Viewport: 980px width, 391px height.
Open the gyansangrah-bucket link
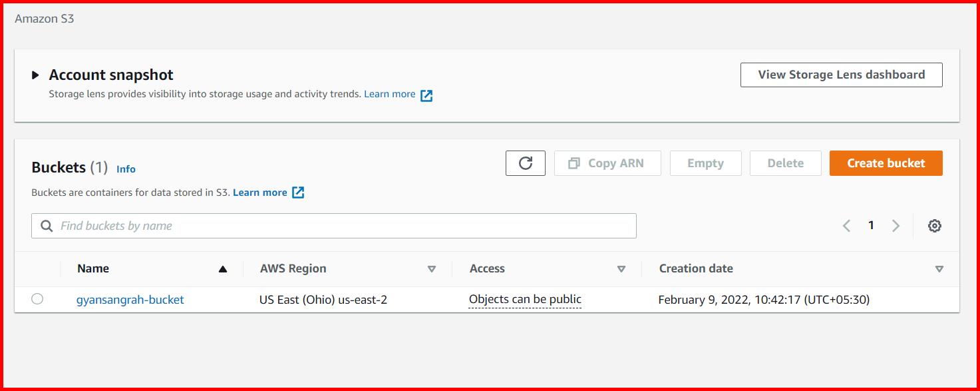coord(130,300)
